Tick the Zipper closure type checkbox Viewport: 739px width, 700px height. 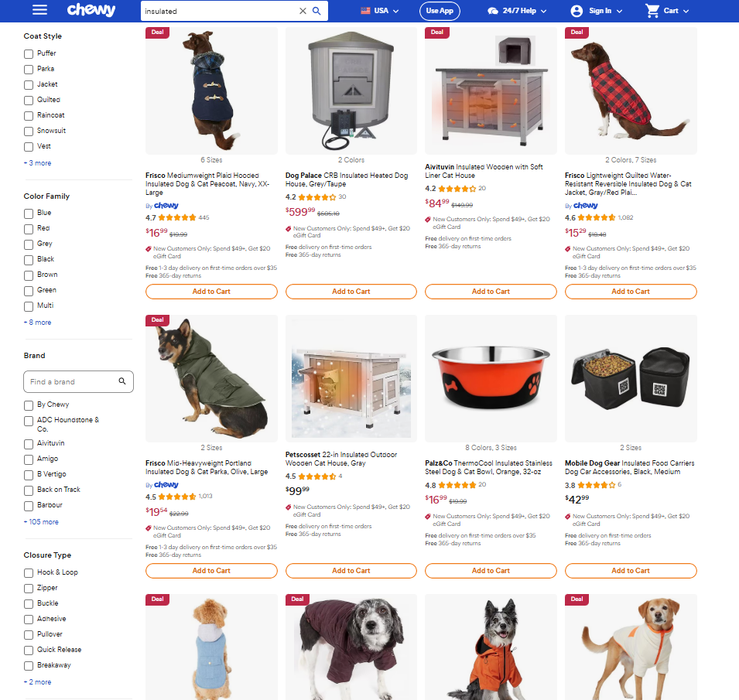pos(29,589)
